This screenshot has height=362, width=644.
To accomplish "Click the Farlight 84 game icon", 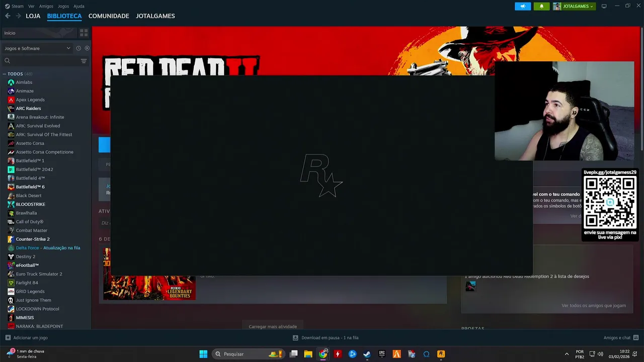I will pyautogui.click(x=11, y=283).
